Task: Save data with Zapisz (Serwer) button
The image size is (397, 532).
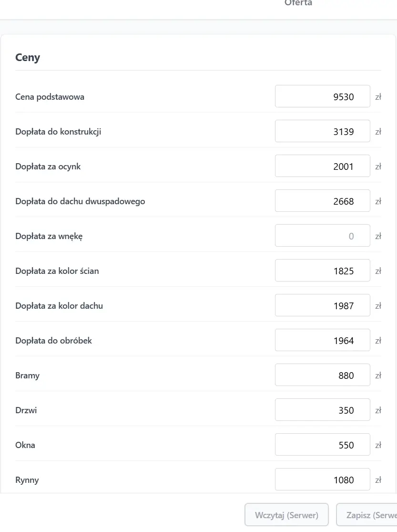Action: tap(366, 515)
